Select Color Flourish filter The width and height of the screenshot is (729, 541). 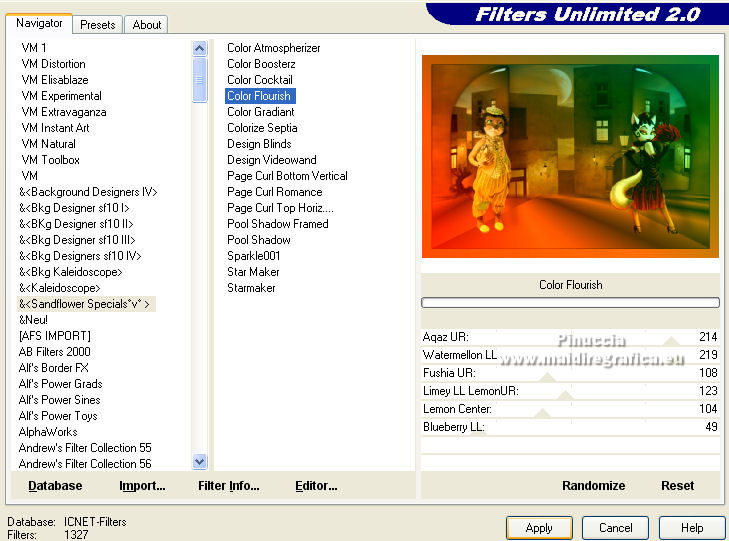259,96
